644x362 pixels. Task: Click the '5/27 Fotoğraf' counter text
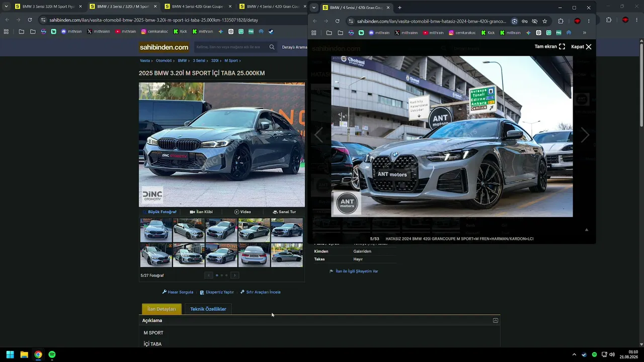[x=152, y=276]
